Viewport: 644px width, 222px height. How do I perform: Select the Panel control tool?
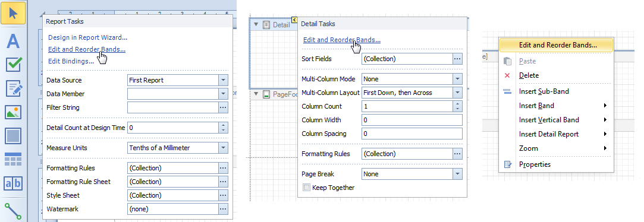coord(13,136)
